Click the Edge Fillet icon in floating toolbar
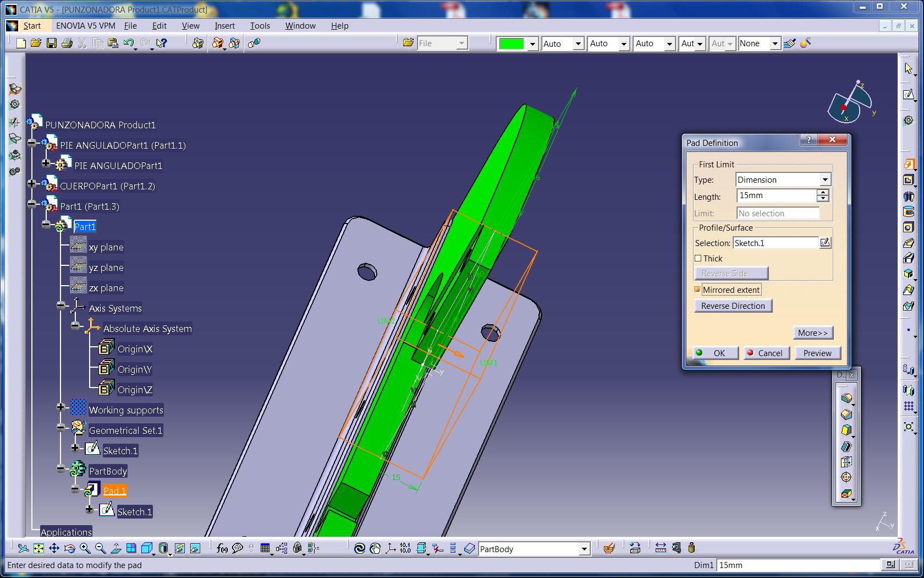Image resolution: width=924 pixels, height=578 pixels. [846, 398]
